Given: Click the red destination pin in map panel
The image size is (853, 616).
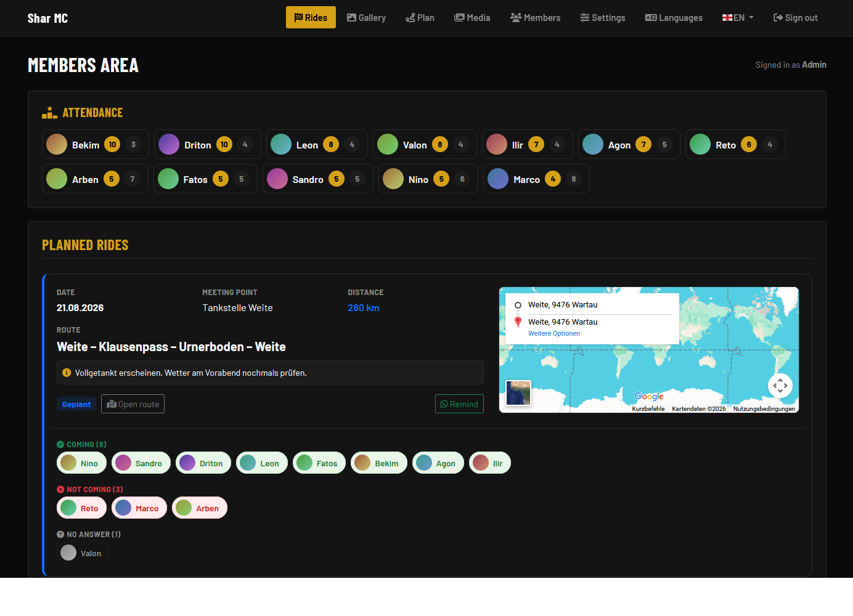Looking at the screenshot, I should point(518,322).
